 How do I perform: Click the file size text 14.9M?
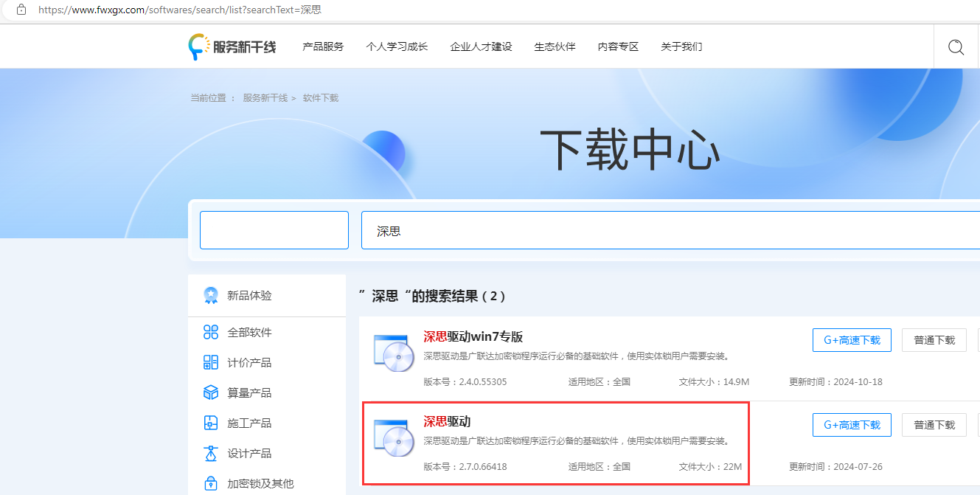coord(734,382)
